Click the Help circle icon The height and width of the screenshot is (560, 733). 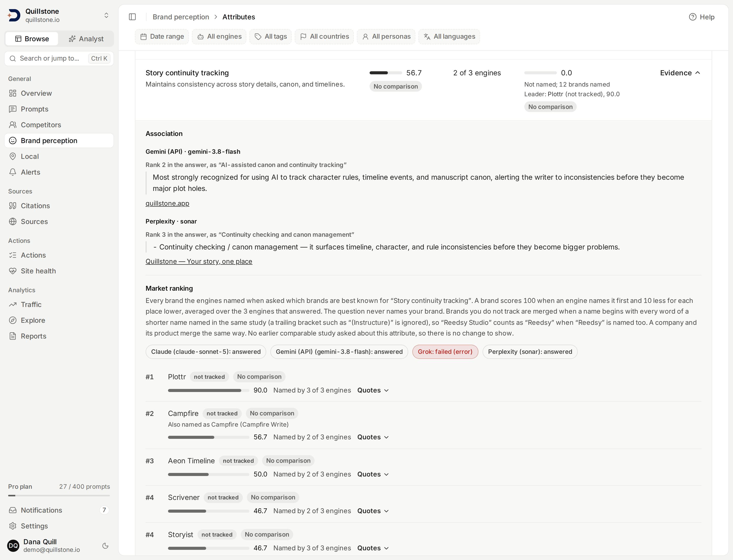pyautogui.click(x=692, y=17)
